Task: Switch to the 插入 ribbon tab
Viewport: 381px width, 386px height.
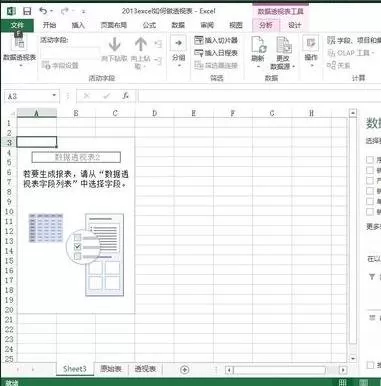Action: tap(78, 25)
